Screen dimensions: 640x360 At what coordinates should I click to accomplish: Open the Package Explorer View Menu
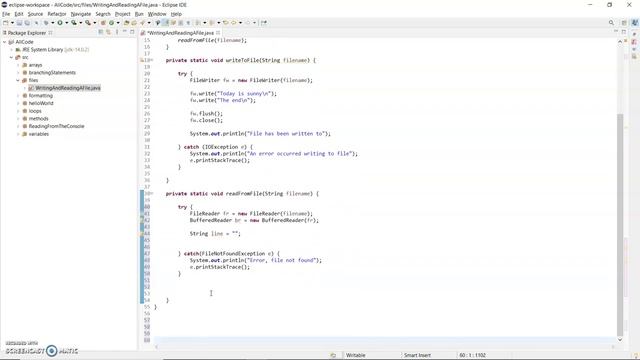117,32
